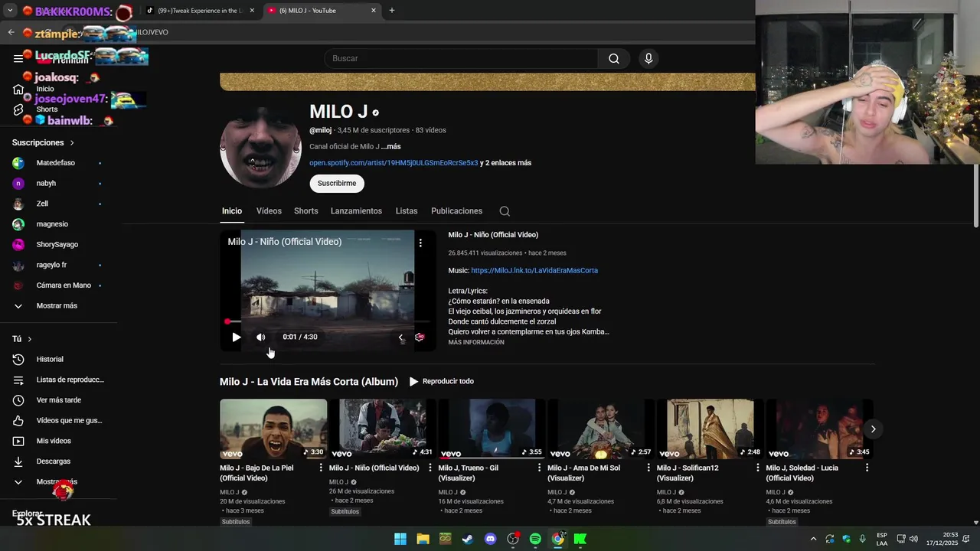Open browser tab search dropdown arrow
This screenshot has height=551, width=980.
pos(10,11)
